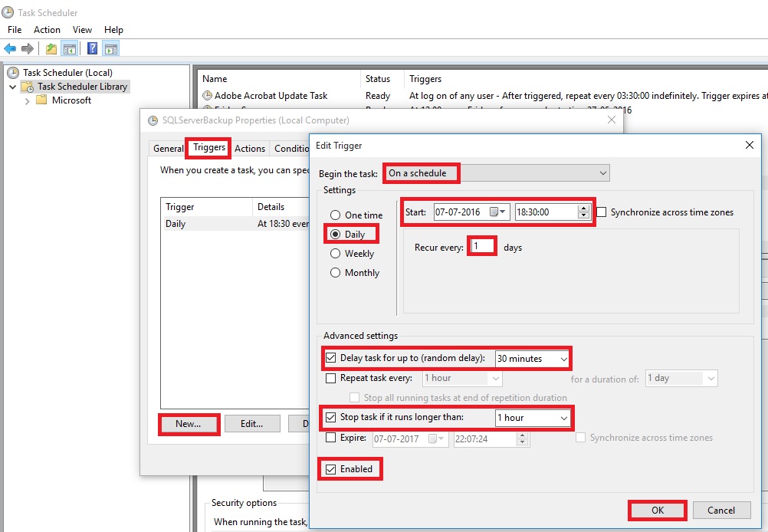
Task: Open the Action menu
Action: point(47,30)
